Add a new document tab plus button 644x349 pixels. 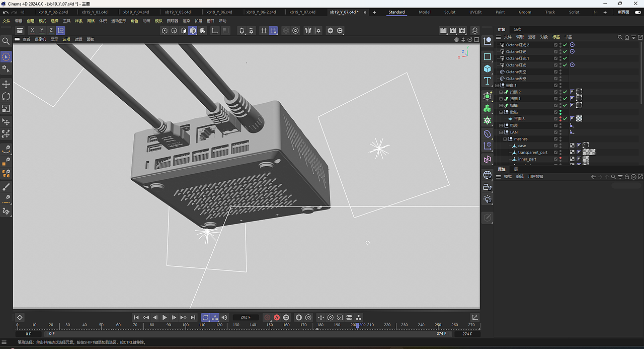point(374,12)
